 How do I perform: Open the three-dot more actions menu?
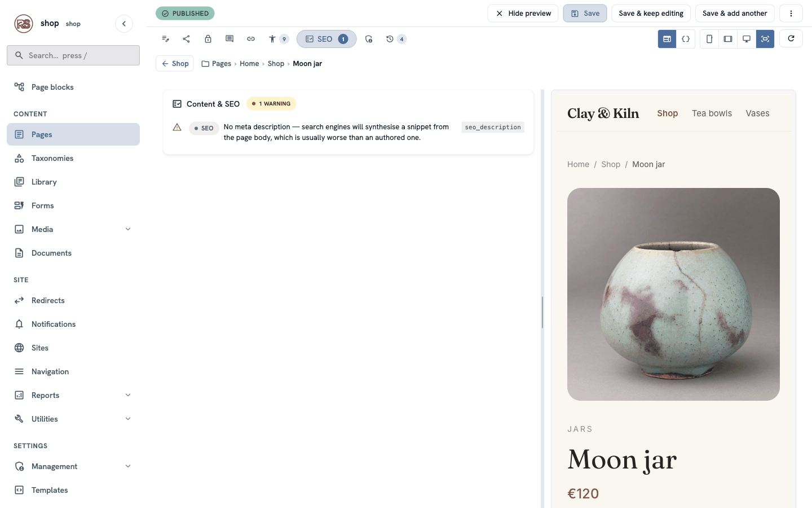click(791, 14)
